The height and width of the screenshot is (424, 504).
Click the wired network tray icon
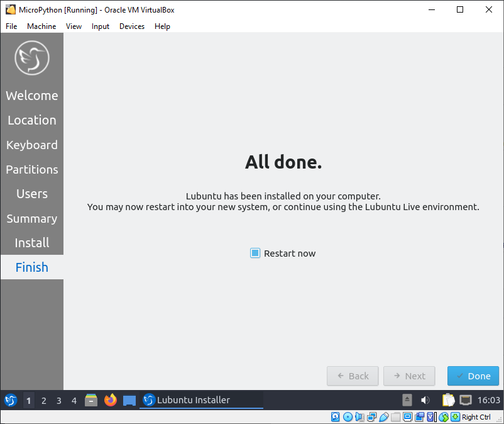coord(465,400)
